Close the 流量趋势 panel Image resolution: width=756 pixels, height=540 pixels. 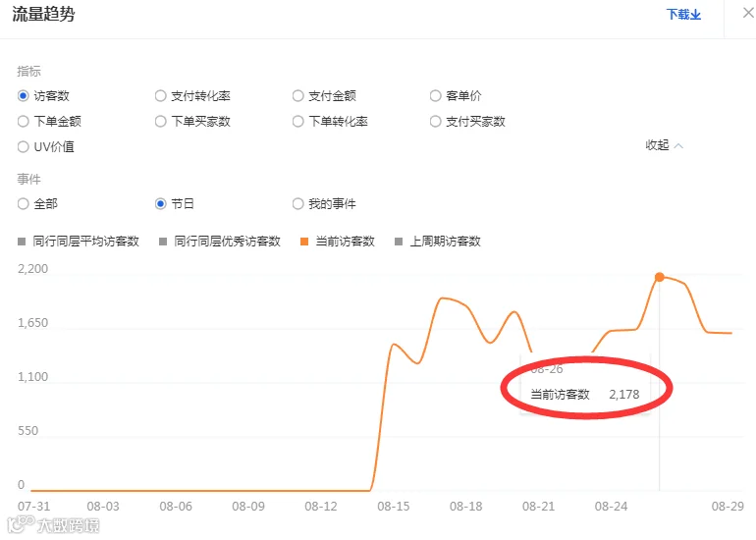pos(748,13)
